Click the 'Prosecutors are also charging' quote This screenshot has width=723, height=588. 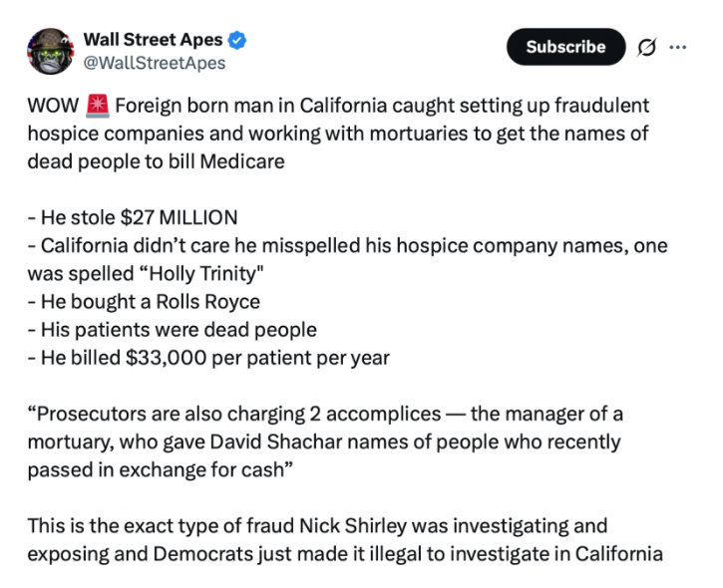point(325,441)
